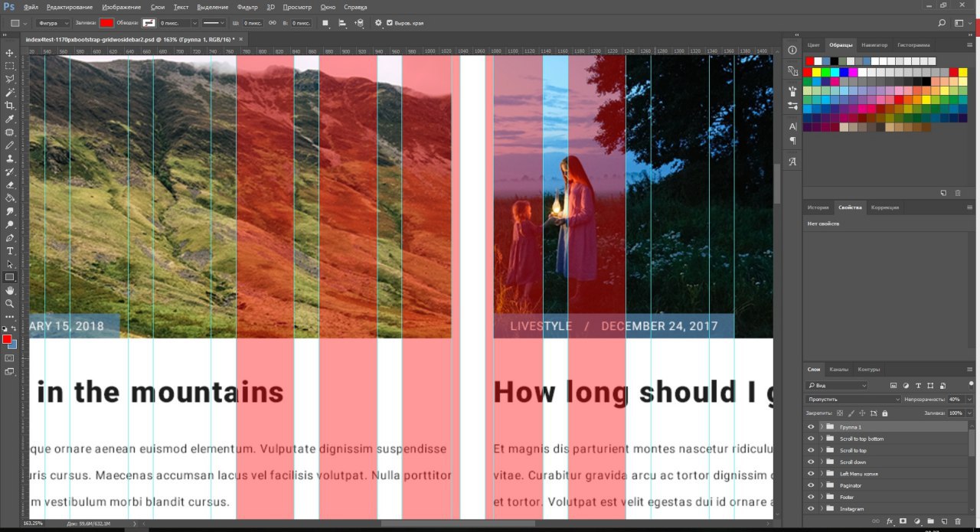The image size is (980, 532).
Task: Create a new group folder icon
Action: coord(930,521)
